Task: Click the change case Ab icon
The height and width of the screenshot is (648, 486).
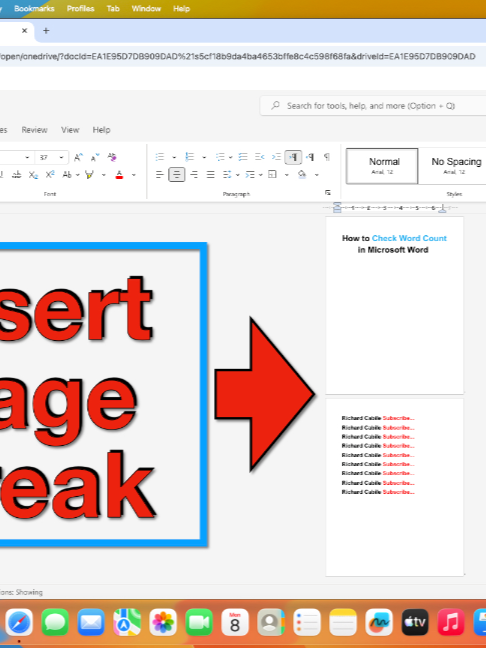Action: [67, 175]
